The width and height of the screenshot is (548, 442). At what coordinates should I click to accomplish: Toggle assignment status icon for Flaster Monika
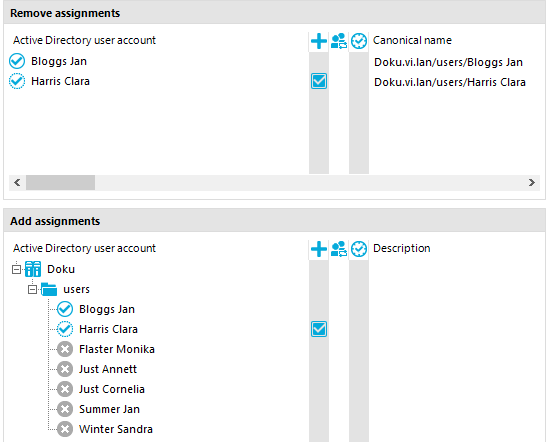pyautogui.click(x=65, y=349)
